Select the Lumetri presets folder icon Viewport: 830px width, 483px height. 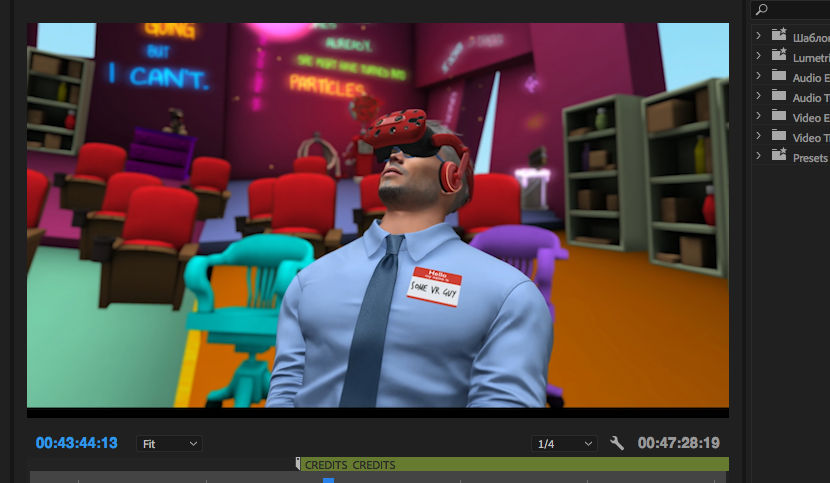779,55
